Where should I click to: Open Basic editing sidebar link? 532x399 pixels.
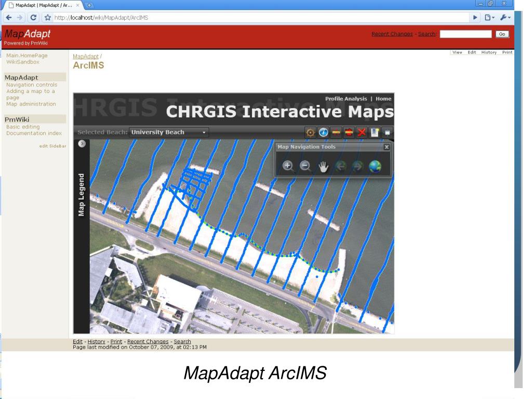(x=23, y=127)
